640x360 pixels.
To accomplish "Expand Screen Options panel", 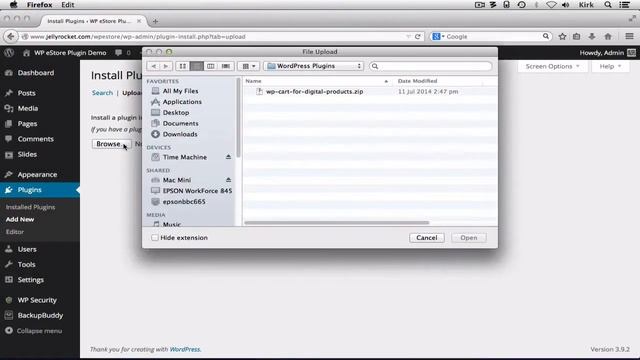I will tap(552, 67).
